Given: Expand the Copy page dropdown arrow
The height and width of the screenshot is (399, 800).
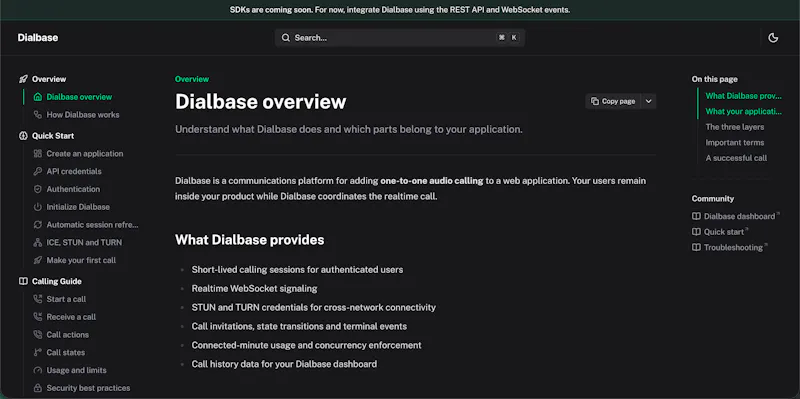Looking at the screenshot, I should pyautogui.click(x=648, y=101).
